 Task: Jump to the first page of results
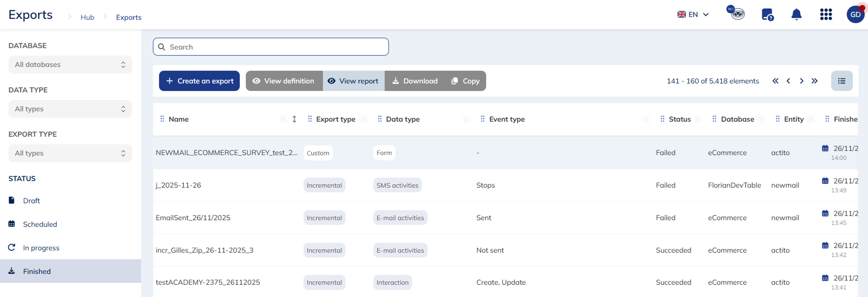point(775,81)
